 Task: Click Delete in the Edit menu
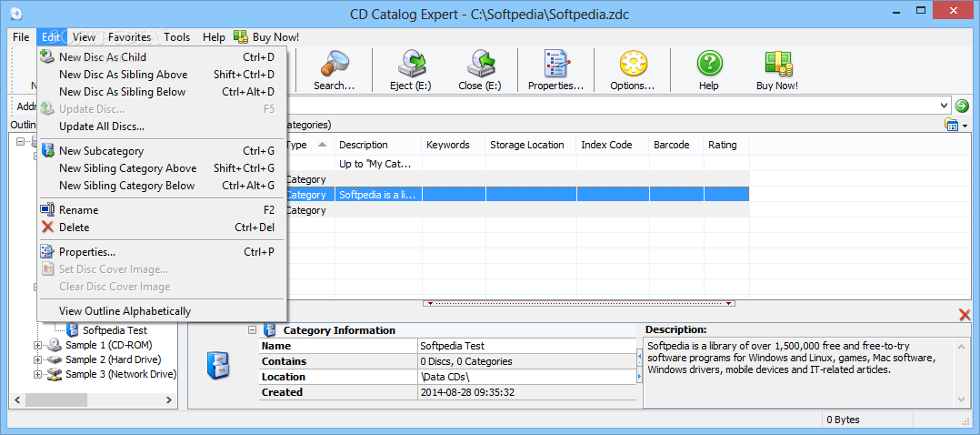click(161, 228)
